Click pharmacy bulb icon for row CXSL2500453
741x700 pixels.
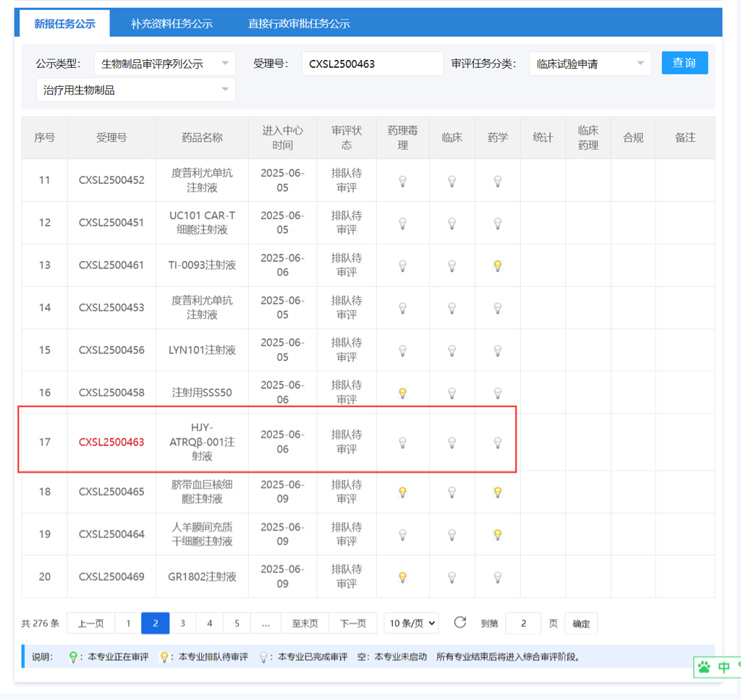[x=498, y=309]
